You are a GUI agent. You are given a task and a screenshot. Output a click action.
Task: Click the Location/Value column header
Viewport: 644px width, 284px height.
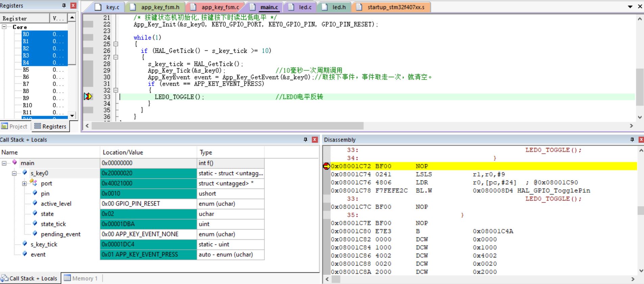tap(148, 152)
